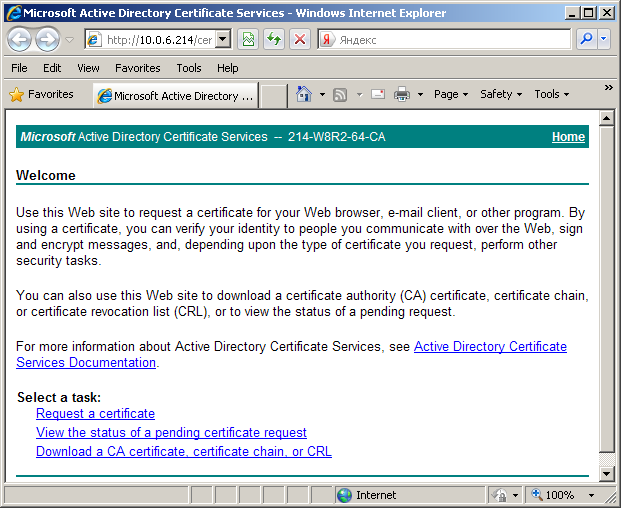Expand the address bar URL dropdown
Image resolution: width=621 pixels, height=508 pixels.
[223, 40]
